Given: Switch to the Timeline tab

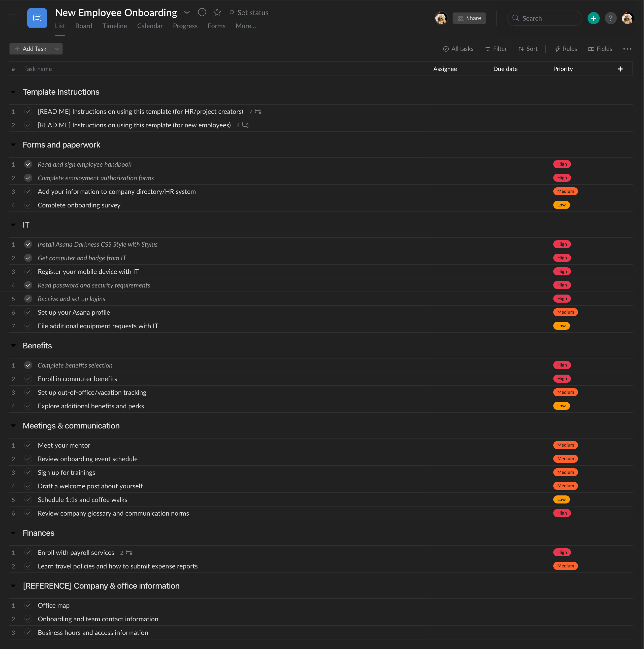Looking at the screenshot, I should coord(115,26).
